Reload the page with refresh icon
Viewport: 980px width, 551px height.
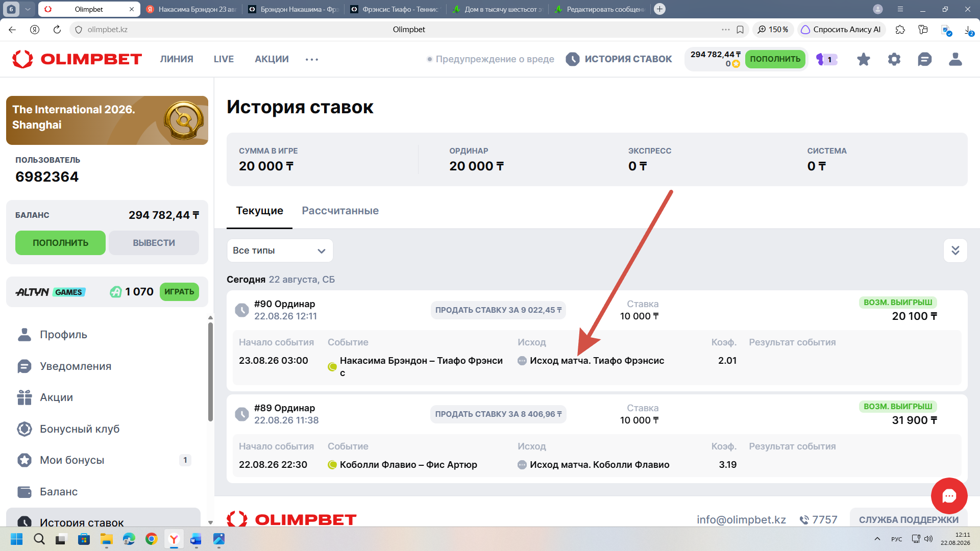(57, 30)
